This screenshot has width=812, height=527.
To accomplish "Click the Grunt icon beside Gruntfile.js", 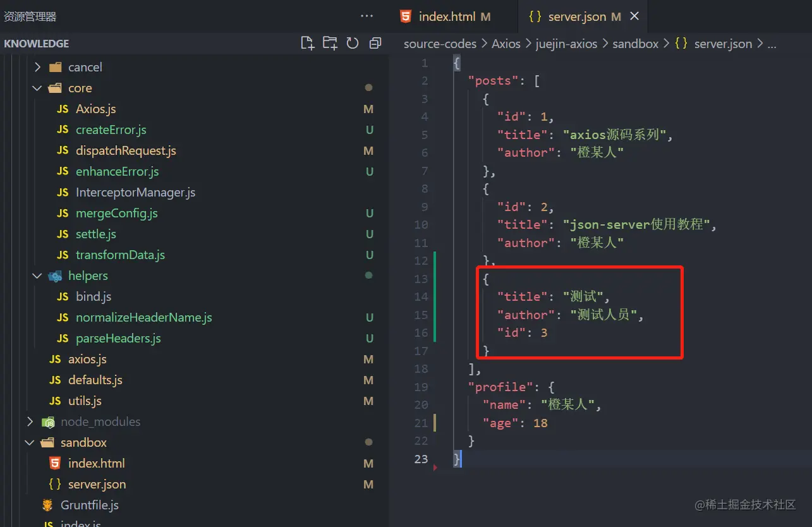I will click(x=48, y=505).
